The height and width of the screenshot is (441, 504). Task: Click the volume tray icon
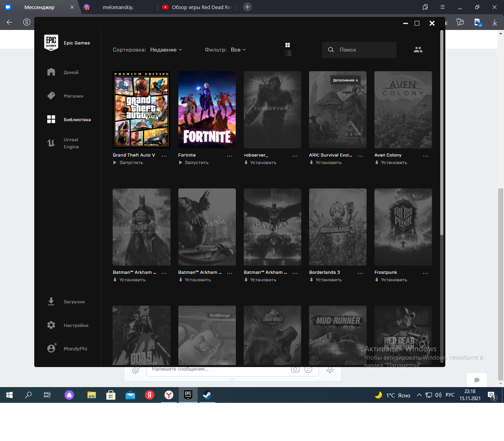pos(438,395)
